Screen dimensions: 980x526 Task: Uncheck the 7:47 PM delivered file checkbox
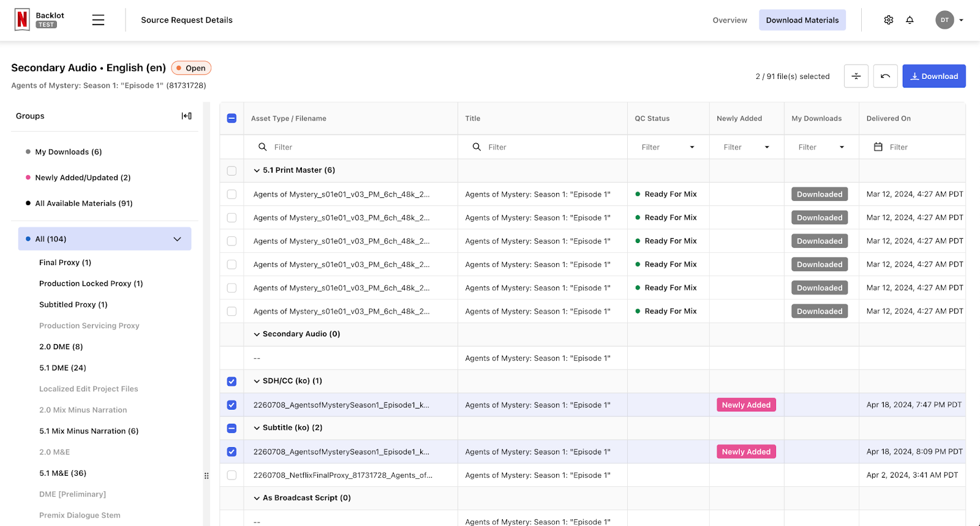[x=232, y=405]
